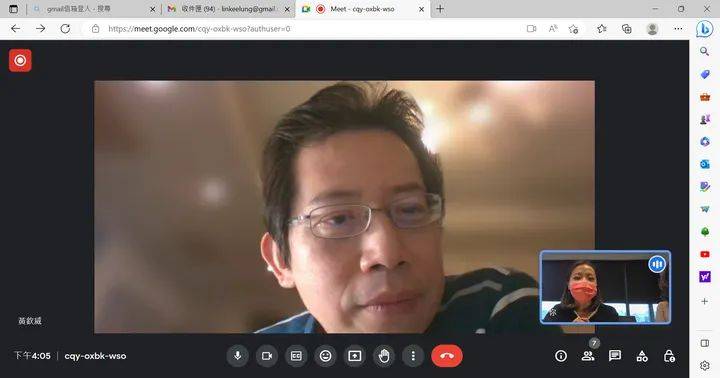Open sidebar Microsoft 365 icon
This screenshot has height=378, width=720.
[x=704, y=141]
